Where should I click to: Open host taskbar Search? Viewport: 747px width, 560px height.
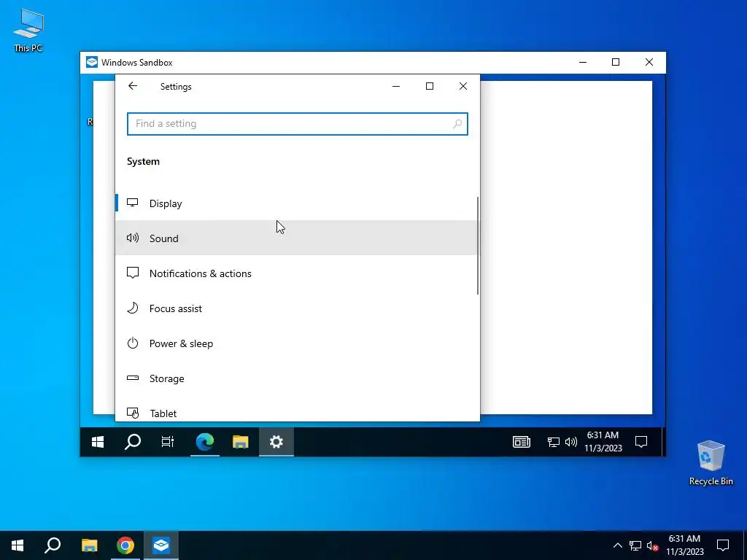point(53,545)
